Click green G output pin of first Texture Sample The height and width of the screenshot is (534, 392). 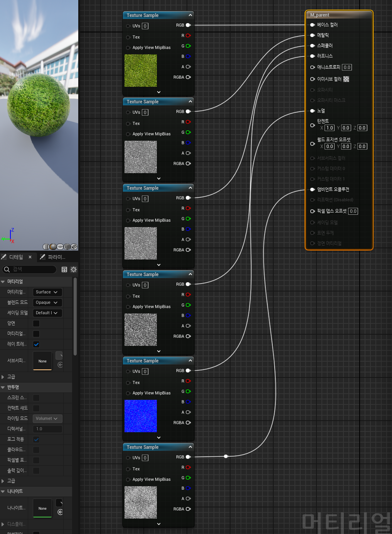pos(188,46)
